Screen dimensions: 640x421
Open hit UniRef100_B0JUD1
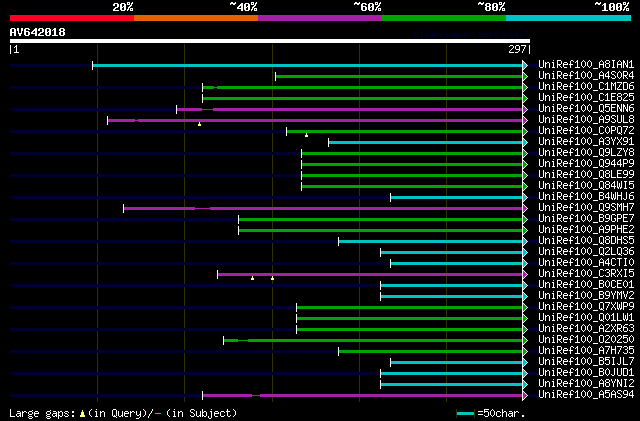click(586, 373)
